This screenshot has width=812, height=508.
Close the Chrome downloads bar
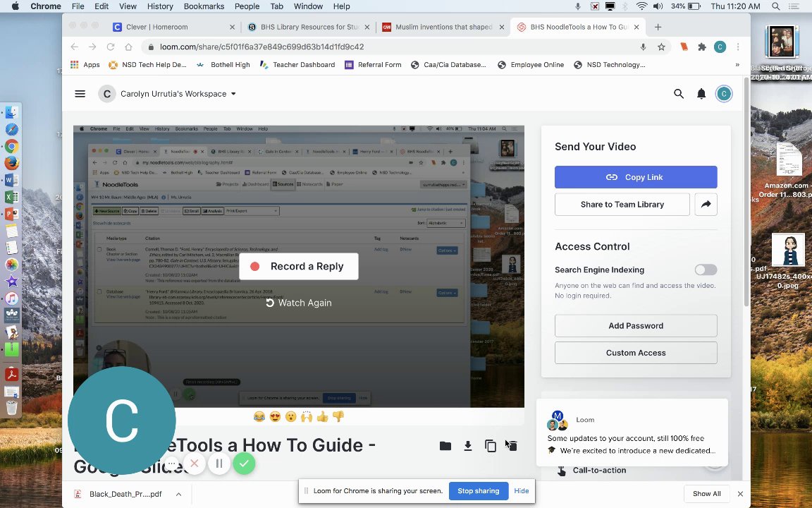pos(740,494)
